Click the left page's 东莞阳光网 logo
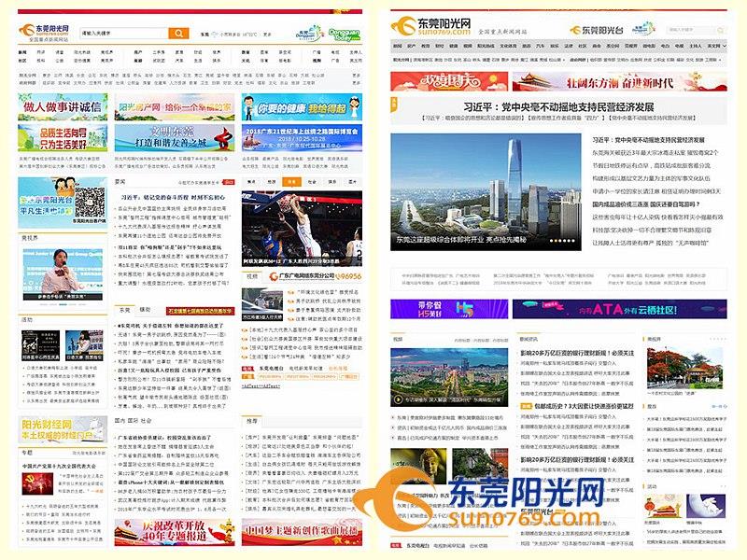The height and width of the screenshot is (560, 747). click(47, 34)
